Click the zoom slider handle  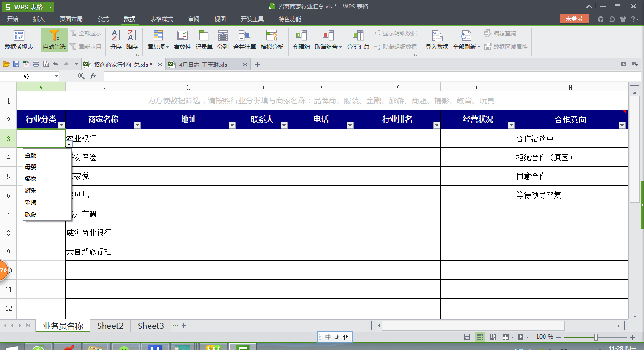pos(596,337)
